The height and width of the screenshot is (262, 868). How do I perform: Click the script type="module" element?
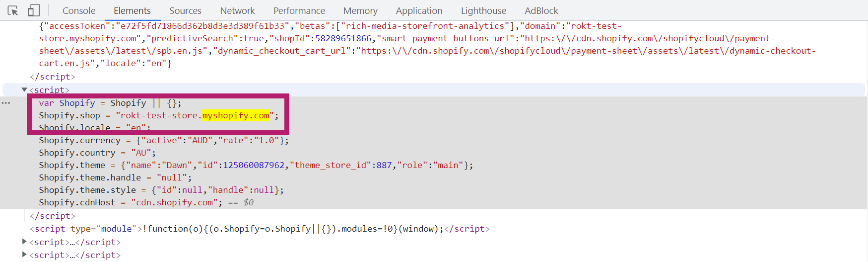pos(260,229)
